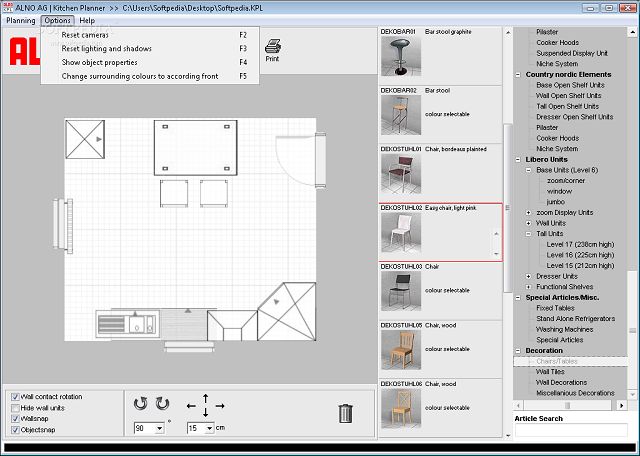Move object down with arrow
This screenshot has width=640, height=456.
205,412
